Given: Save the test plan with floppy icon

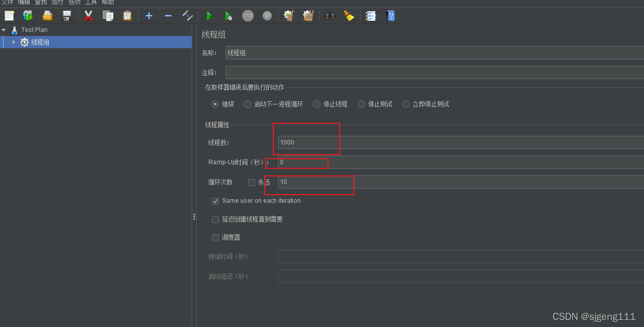Looking at the screenshot, I should click(x=67, y=16).
